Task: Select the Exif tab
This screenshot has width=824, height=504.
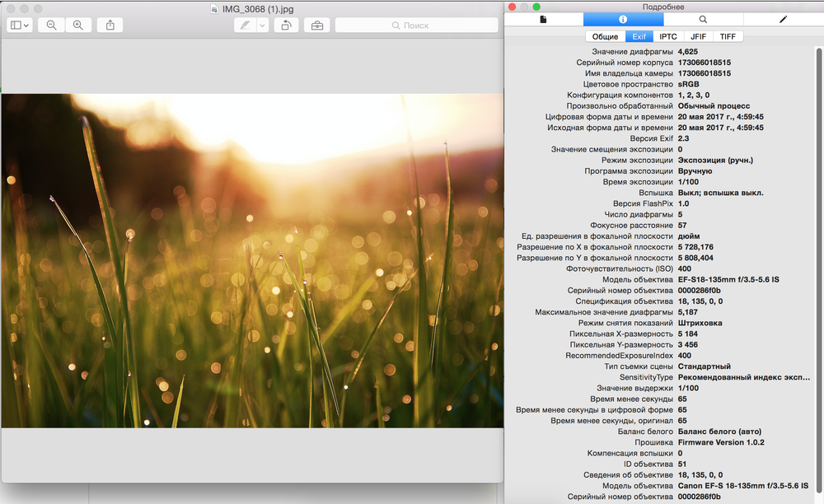Action: (x=639, y=36)
